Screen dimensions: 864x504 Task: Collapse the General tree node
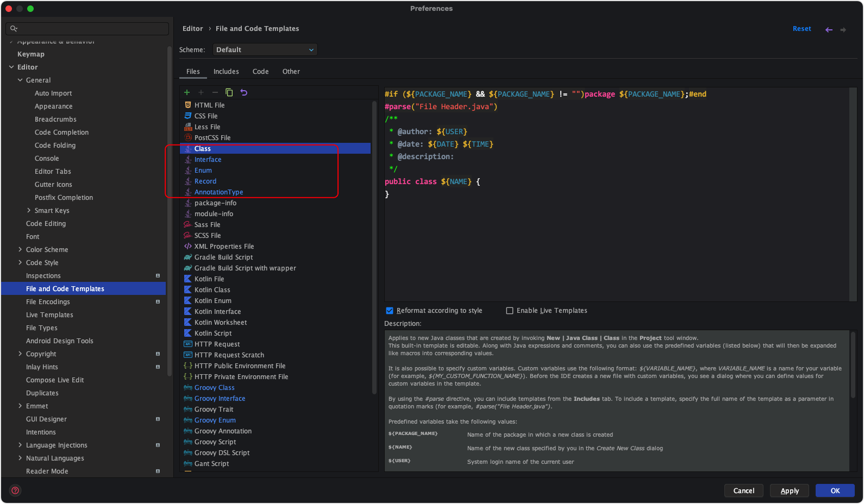point(20,80)
